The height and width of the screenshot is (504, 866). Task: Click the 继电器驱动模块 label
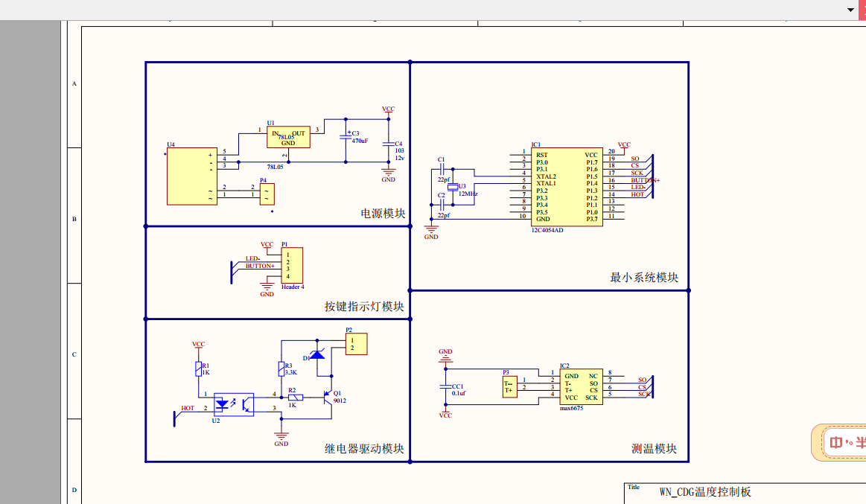(x=364, y=449)
